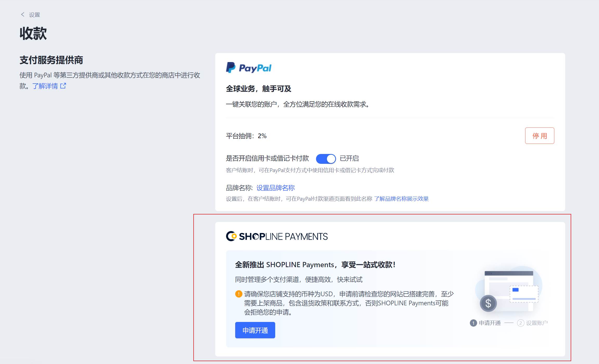The height and width of the screenshot is (364, 599).
Task: Click the 收款 page heading
Action: pyautogui.click(x=33, y=33)
